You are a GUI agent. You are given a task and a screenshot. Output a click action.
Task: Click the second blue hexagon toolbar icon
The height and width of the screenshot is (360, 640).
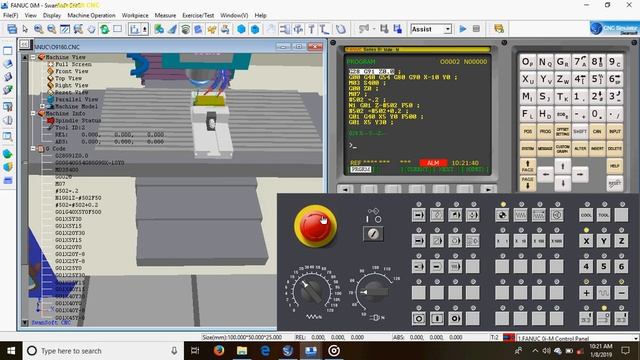pyautogui.click(x=255, y=29)
